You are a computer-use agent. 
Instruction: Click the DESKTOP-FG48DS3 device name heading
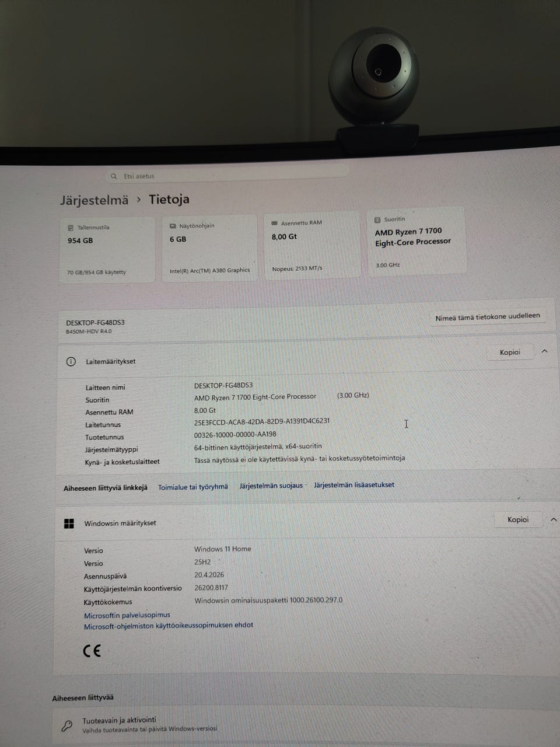pyautogui.click(x=95, y=323)
